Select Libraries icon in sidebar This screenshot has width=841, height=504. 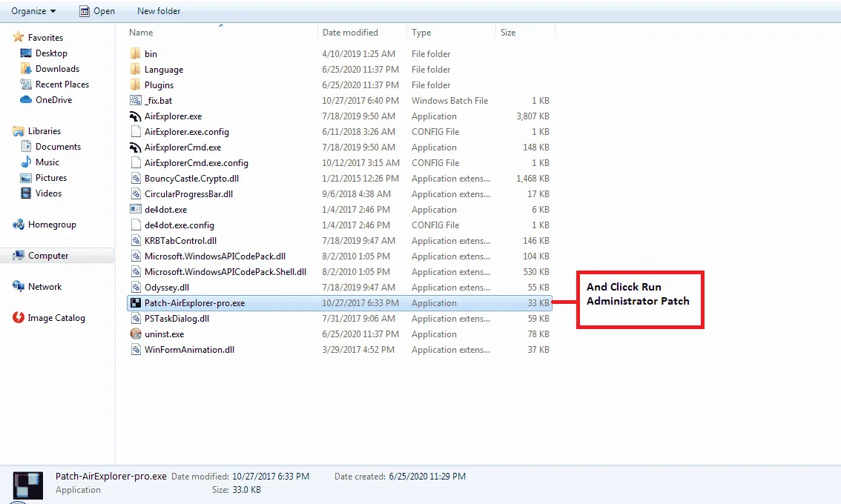(19, 131)
